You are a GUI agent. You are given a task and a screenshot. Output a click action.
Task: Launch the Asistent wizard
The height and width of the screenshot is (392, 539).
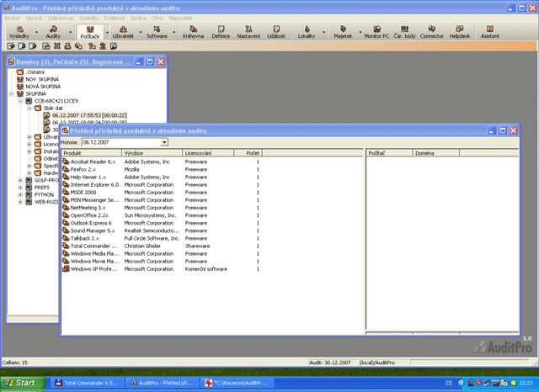(x=490, y=32)
